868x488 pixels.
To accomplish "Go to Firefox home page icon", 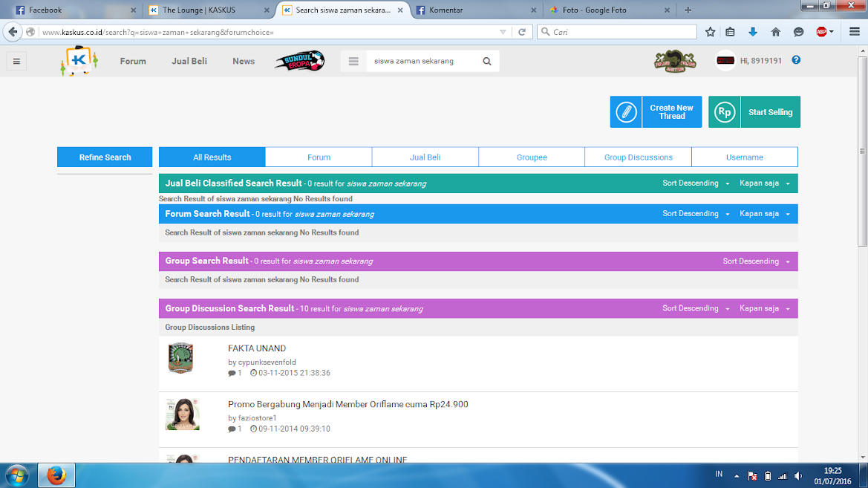I will [775, 32].
